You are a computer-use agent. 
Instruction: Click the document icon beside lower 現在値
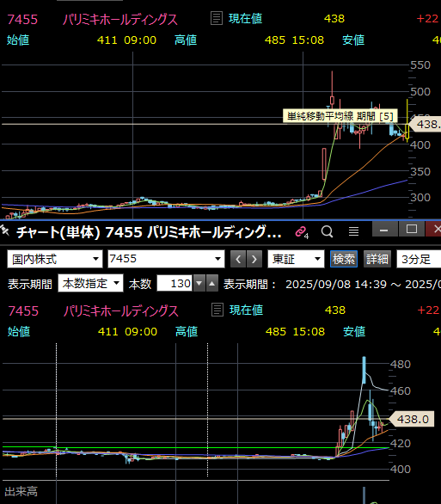[x=217, y=310]
